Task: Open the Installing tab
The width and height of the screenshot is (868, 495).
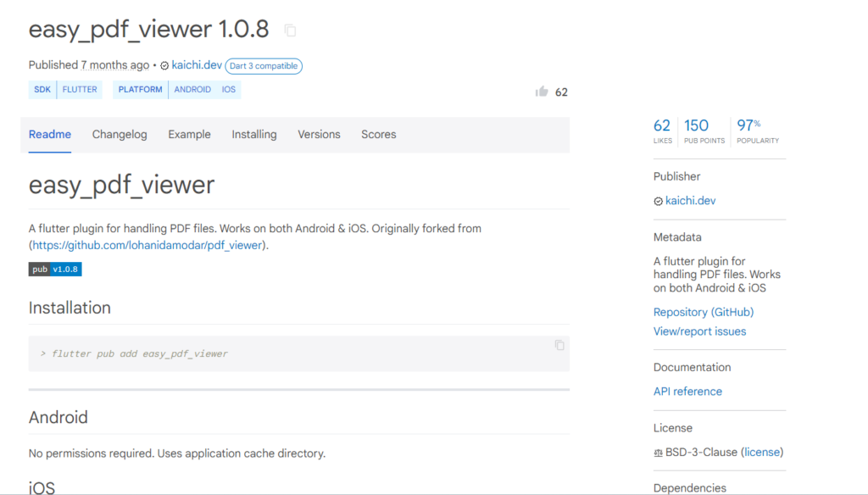Action: coord(253,134)
